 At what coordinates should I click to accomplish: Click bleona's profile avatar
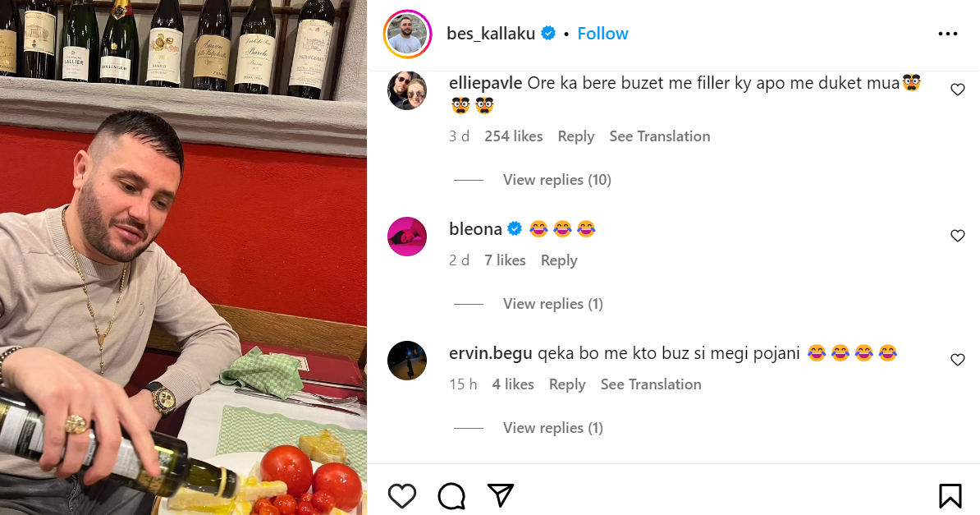tap(407, 237)
